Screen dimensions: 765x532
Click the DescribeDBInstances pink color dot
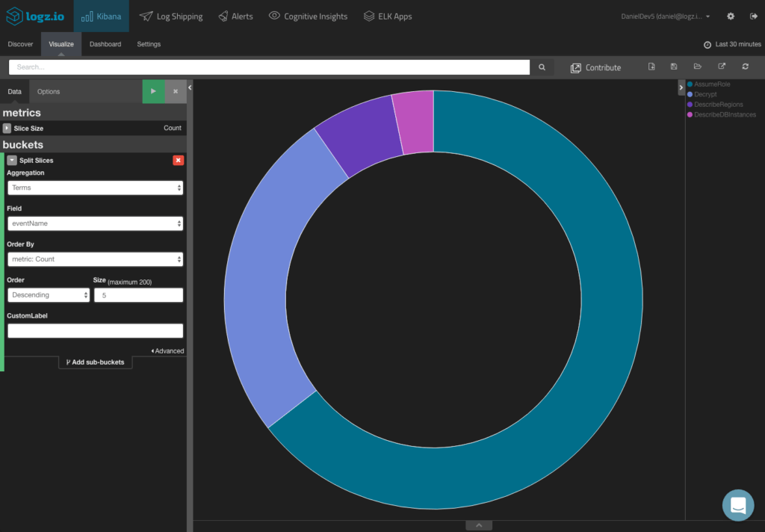coord(689,114)
